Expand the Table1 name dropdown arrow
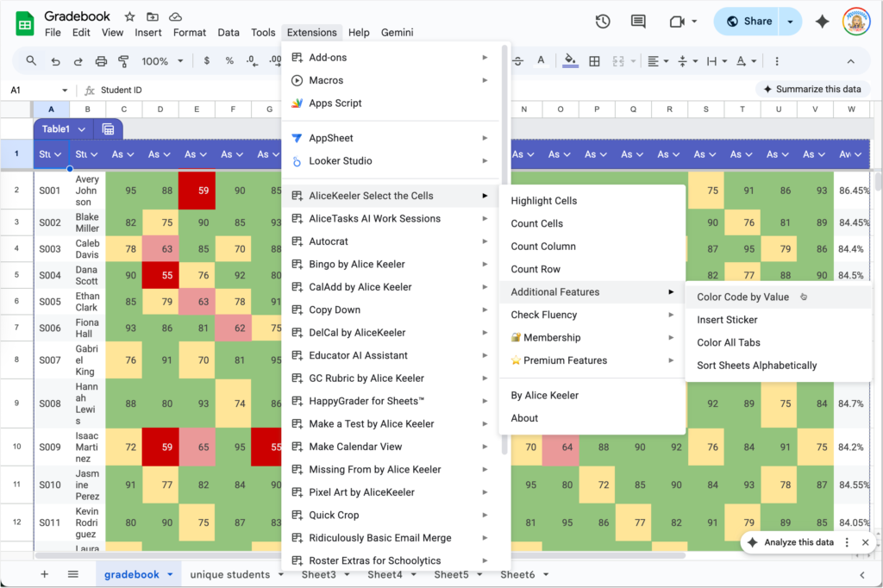The width and height of the screenshot is (883, 588). click(x=81, y=129)
